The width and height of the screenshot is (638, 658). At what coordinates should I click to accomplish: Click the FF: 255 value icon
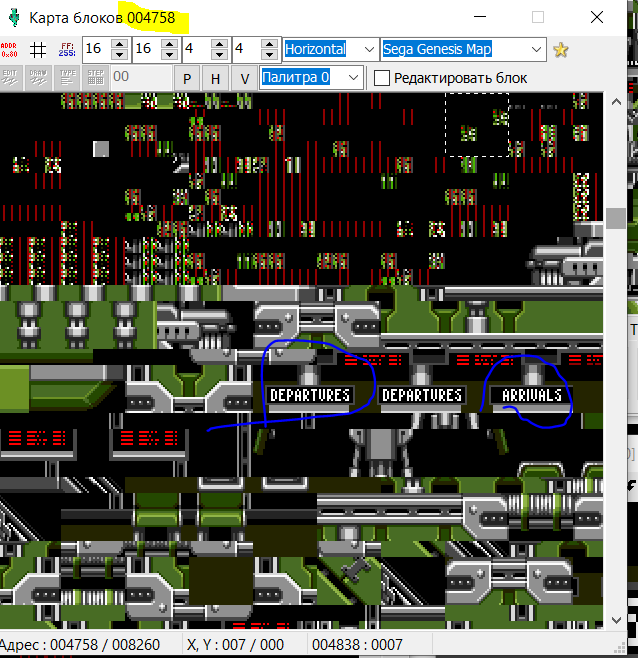(67, 50)
